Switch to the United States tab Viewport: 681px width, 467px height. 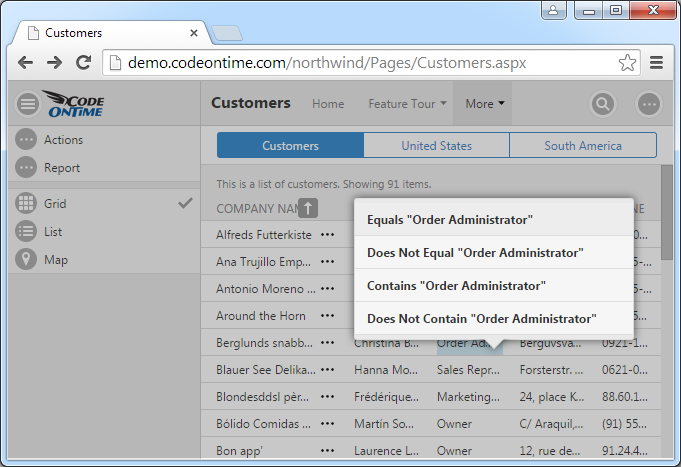point(436,146)
